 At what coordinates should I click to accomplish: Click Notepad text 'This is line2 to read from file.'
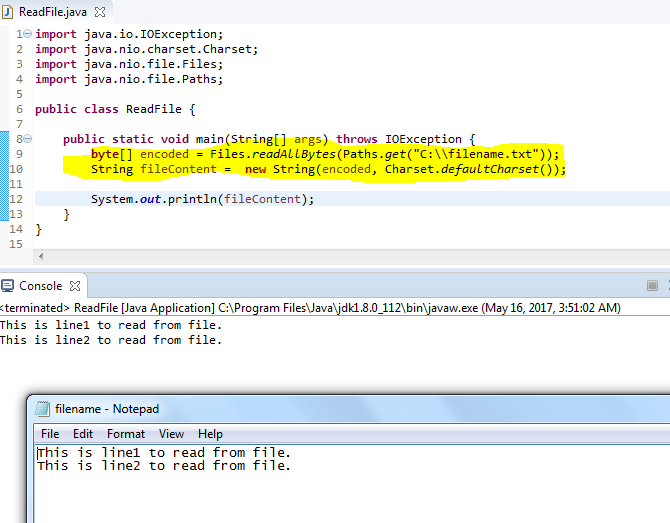click(164, 465)
